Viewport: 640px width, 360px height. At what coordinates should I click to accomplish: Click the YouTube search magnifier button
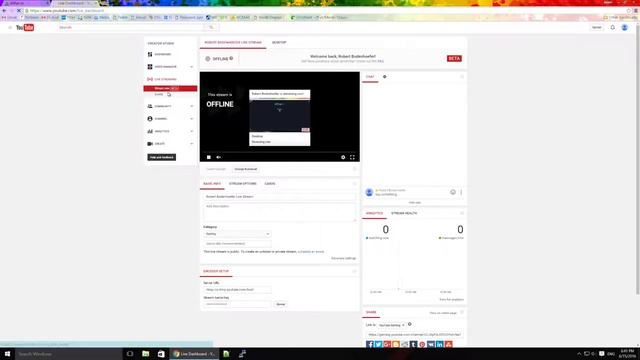[x=211, y=27]
